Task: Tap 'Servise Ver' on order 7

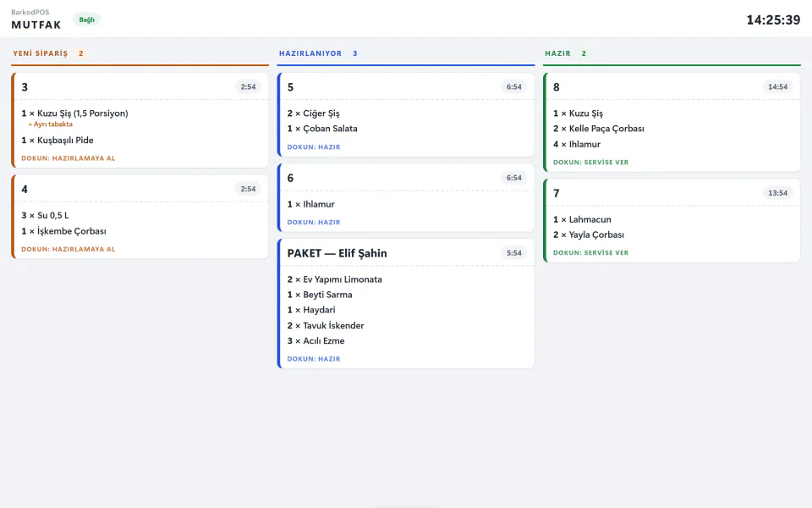Action: click(591, 253)
